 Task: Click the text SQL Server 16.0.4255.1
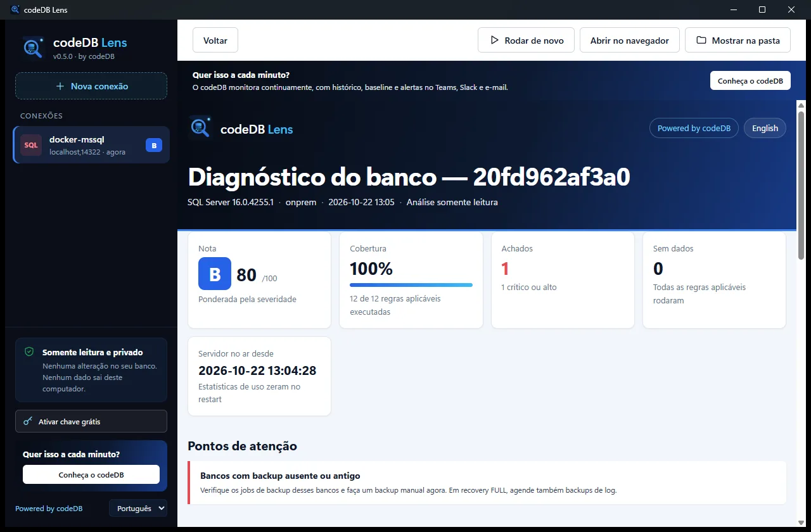(231, 203)
